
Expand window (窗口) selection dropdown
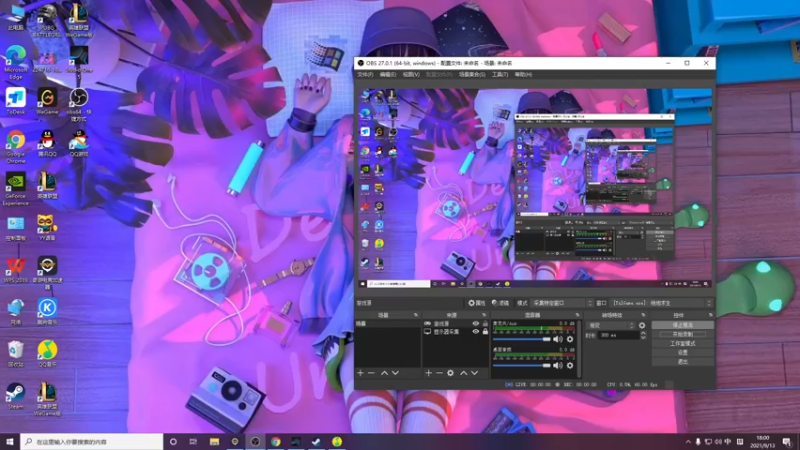tap(662, 303)
